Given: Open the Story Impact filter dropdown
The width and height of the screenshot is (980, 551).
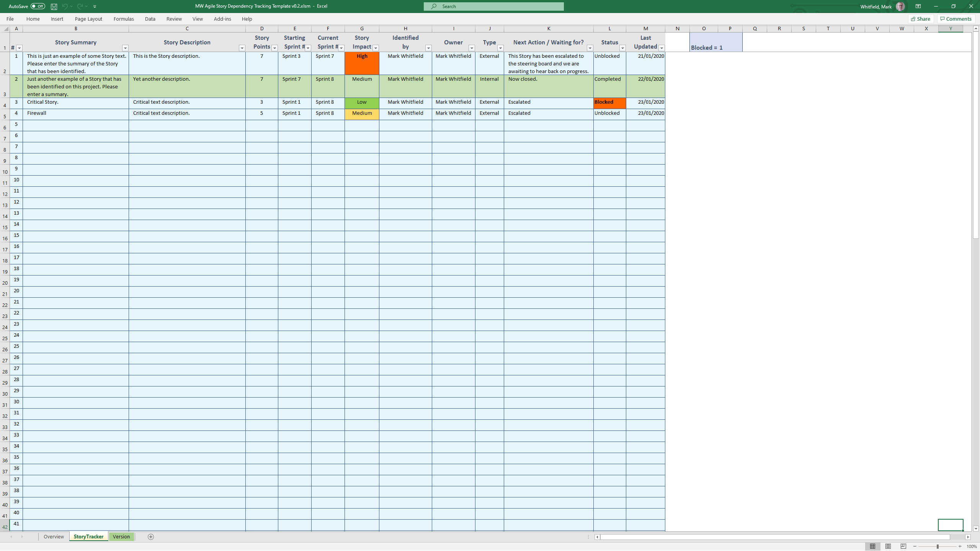Looking at the screenshot, I should pos(376,48).
